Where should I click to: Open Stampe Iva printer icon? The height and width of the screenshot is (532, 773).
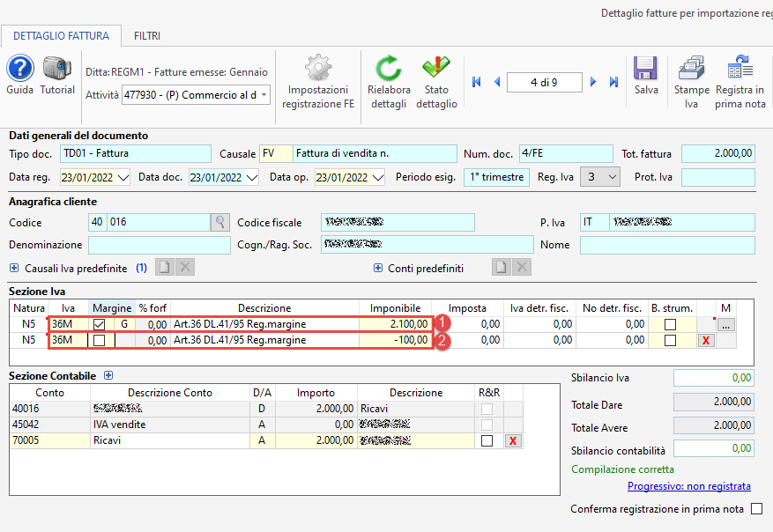pos(692,68)
